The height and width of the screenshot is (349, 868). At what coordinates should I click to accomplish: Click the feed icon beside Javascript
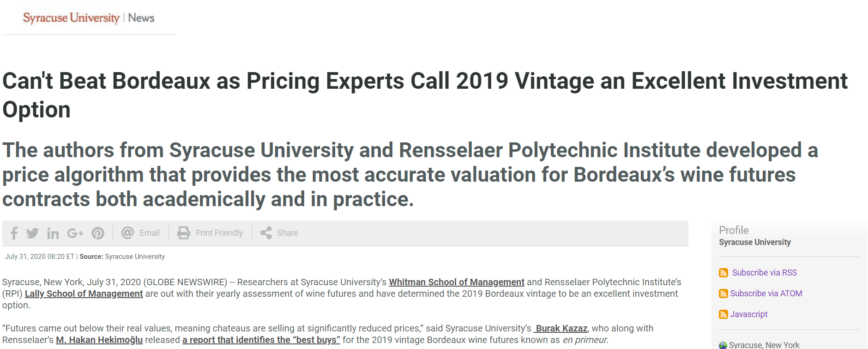click(x=723, y=314)
